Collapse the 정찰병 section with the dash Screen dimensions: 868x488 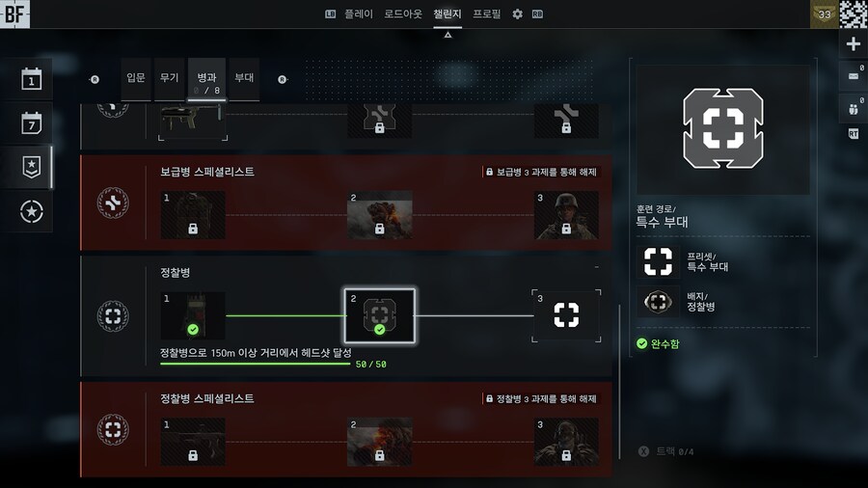coord(597,267)
